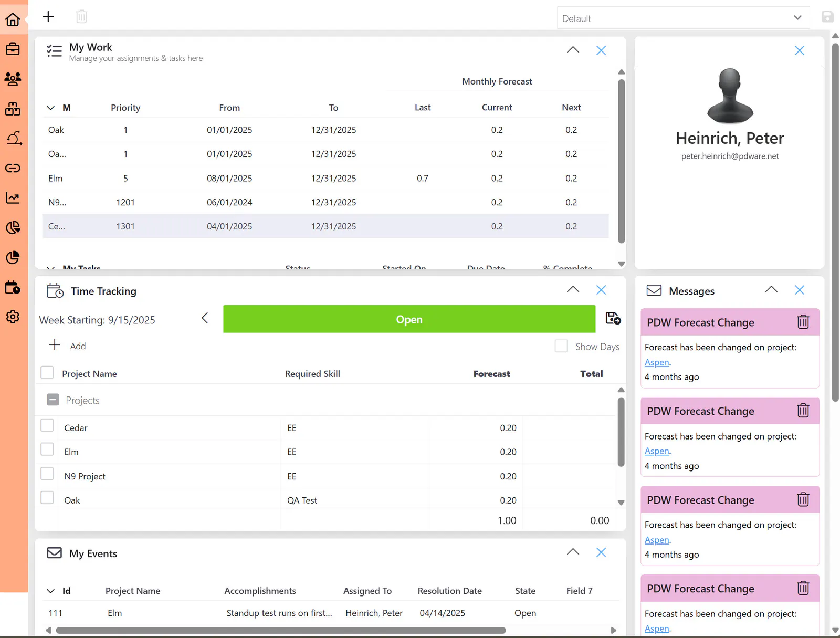Image resolution: width=840 pixels, height=638 pixels.
Task: Close the My Events panel
Action: point(601,552)
